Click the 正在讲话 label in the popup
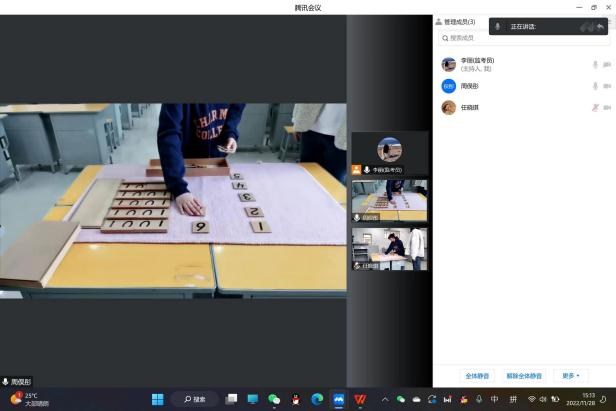Screen dimensions: 616x411 pyautogui.click(x=523, y=26)
